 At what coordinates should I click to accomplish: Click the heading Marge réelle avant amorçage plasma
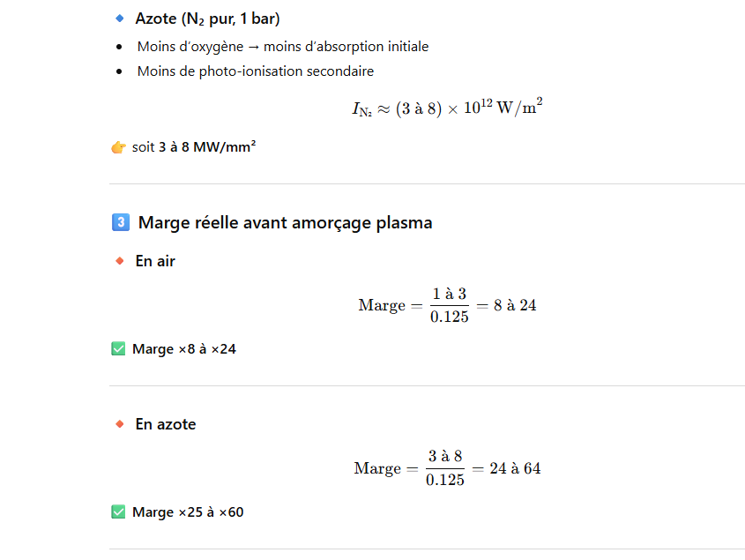[x=285, y=222]
